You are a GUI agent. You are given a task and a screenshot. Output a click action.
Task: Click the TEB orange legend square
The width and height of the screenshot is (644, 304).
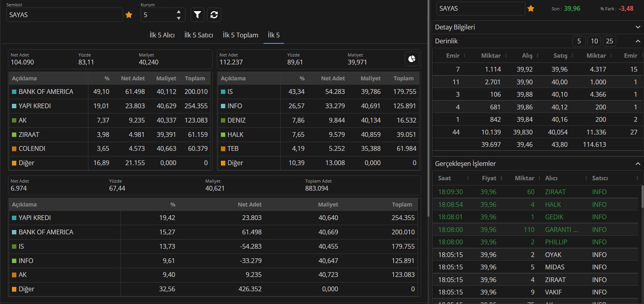click(x=223, y=149)
